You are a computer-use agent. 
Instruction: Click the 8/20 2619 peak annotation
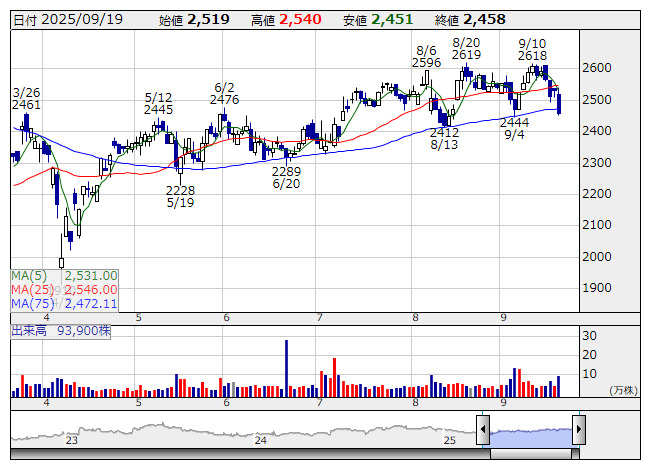[x=466, y=49]
